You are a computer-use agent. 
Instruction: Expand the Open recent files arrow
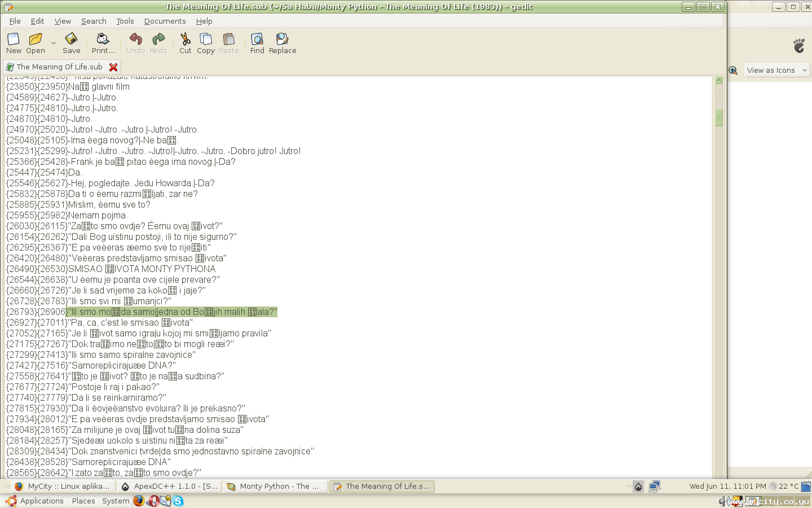54,43
